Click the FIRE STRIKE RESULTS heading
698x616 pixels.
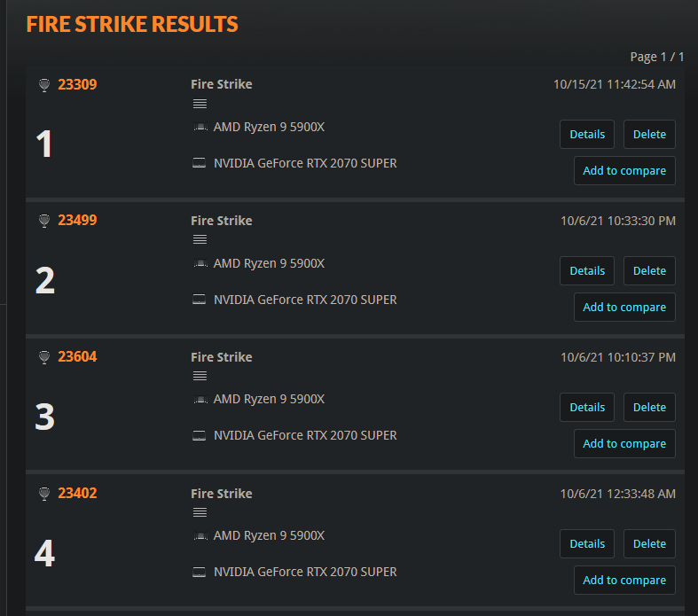point(132,24)
